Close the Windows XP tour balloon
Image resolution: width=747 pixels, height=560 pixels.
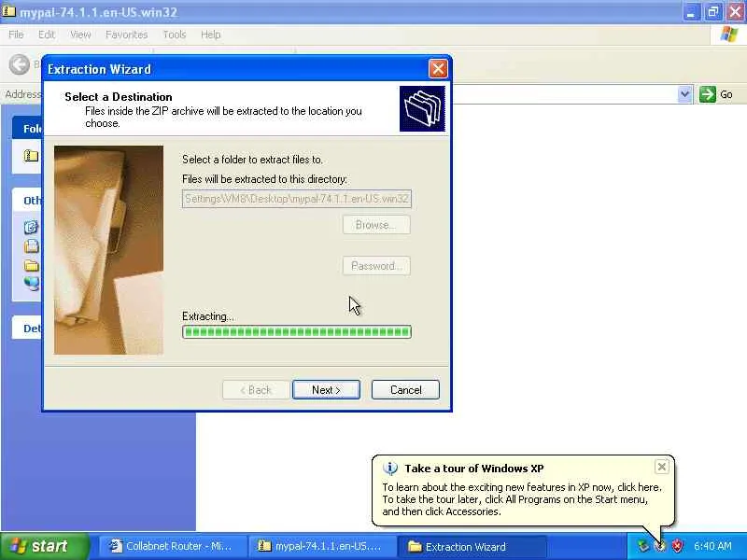662,467
